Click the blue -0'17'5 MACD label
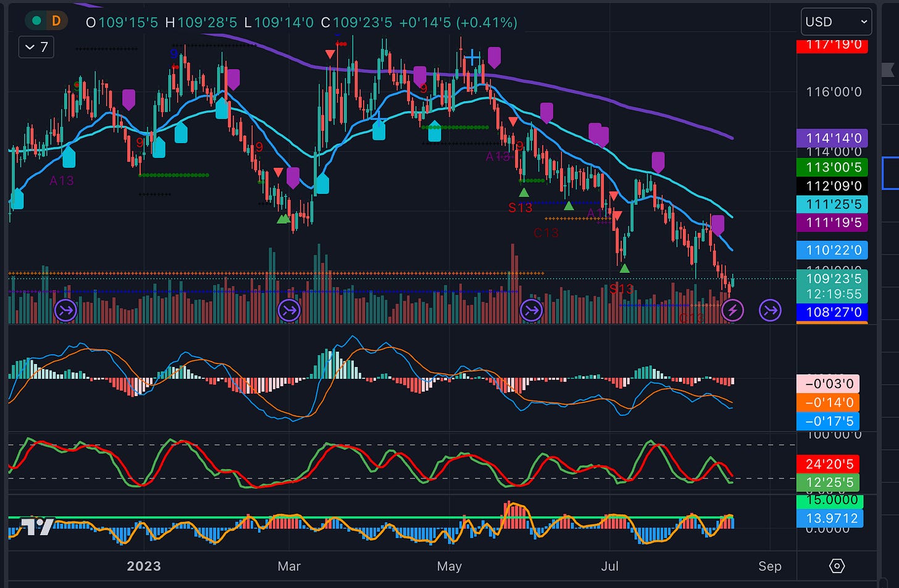 [x=828, y=421]
